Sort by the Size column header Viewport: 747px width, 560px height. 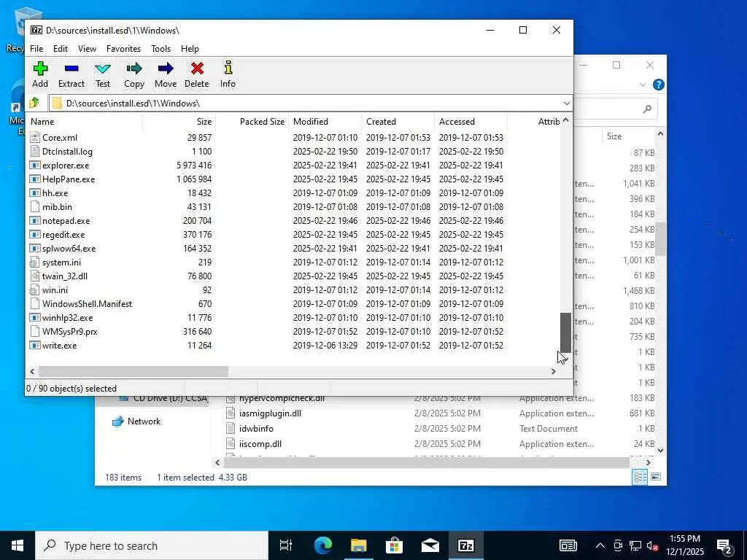(179, 122)
